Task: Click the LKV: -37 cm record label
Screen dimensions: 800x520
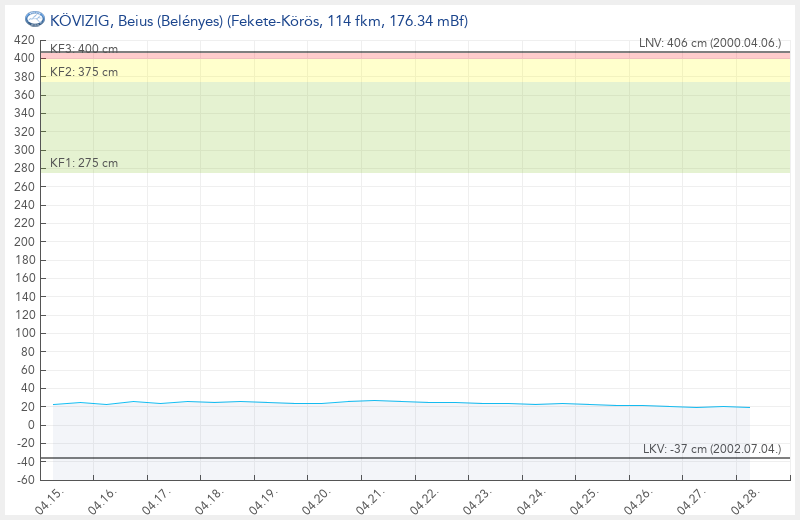Action: [712, 449]
